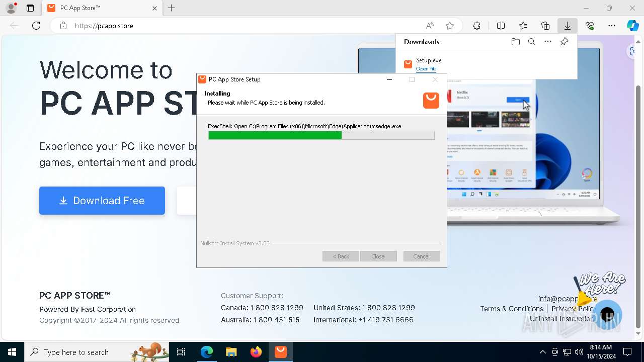
Task: Open the Collections icon
Action: [545, 26]
